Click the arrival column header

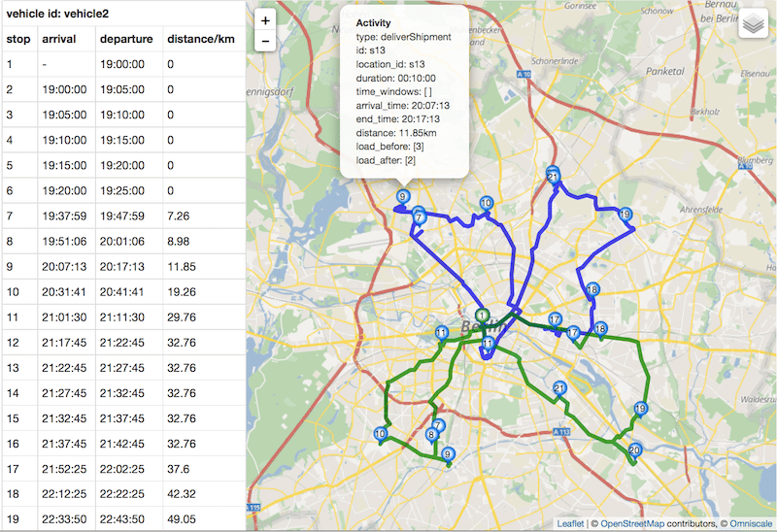pyautogui.click(x=59, y=39)
